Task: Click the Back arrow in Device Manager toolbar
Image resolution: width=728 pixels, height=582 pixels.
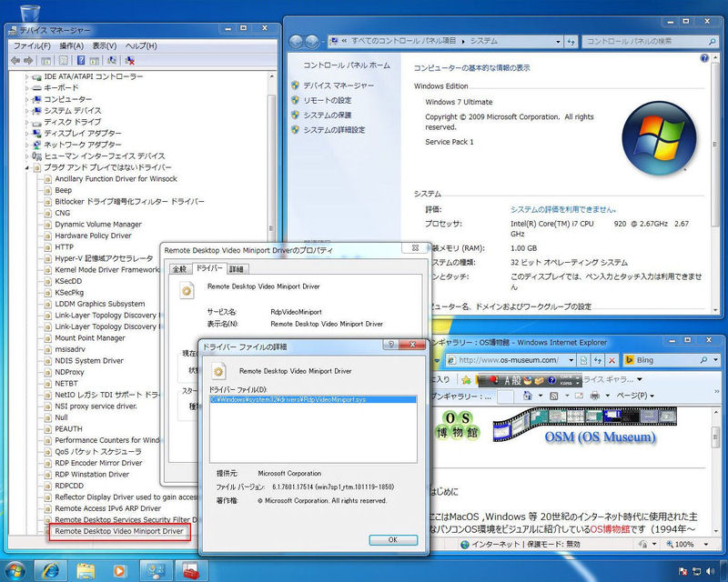Action: click(x=15, y=60)
